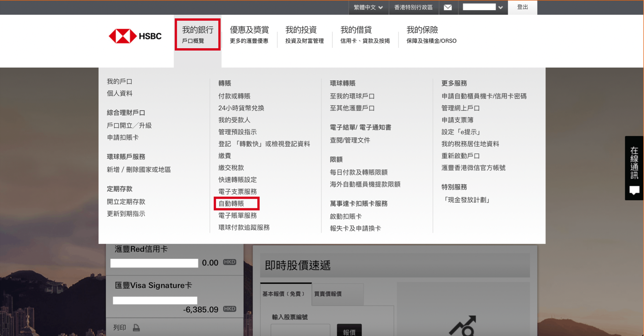Viewport: 644px width, 336px height.
Task: Open the 我的銀行 menu
Action: coord(197,34)
